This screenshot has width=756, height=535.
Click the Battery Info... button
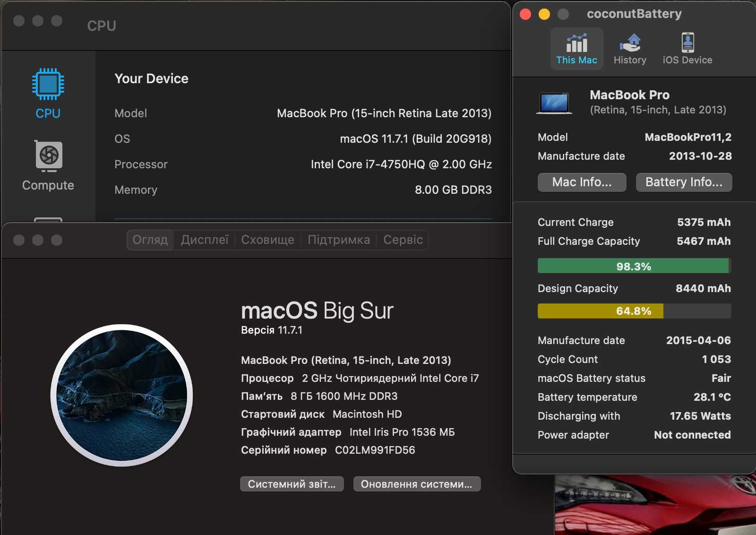pyautogui.click(x=684, y=182)
